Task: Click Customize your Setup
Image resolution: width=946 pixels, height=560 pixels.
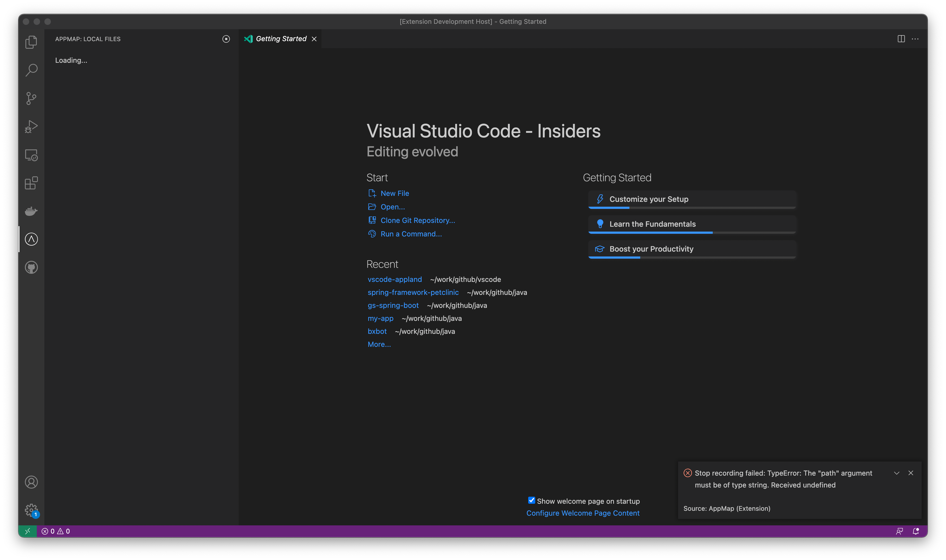Action: click(x=691, y=199)
